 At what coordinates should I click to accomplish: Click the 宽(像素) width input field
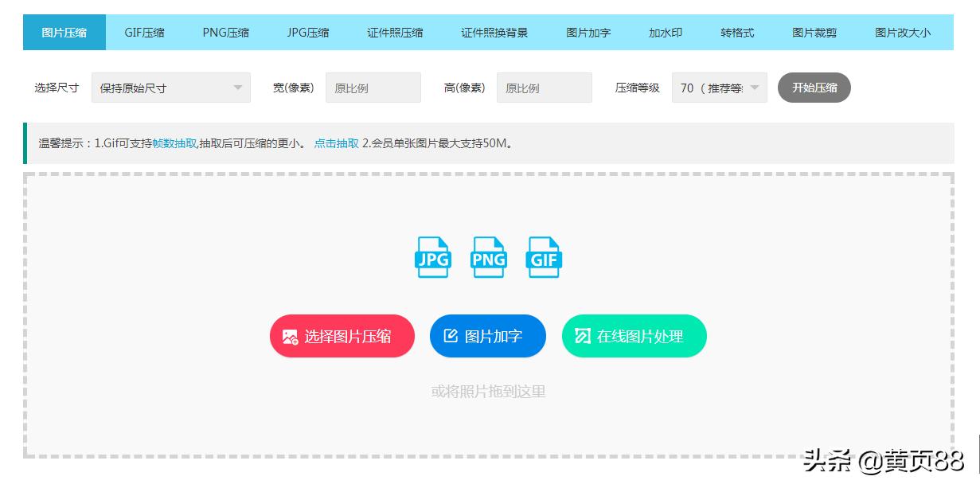click(x=373, y=88)
